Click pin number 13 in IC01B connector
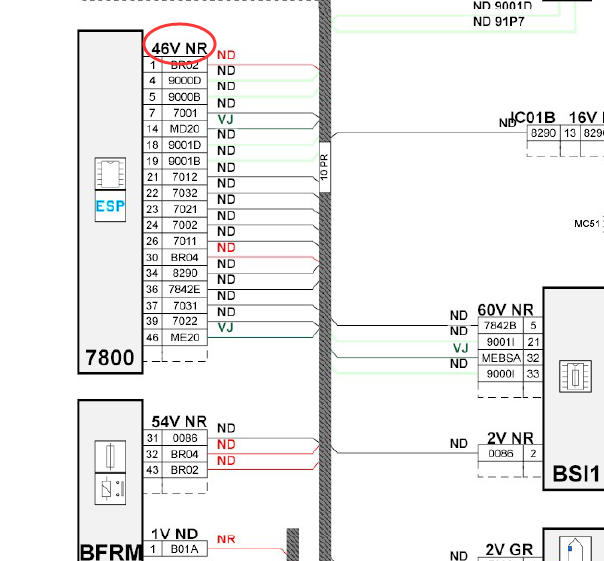This screenshot has width=604, height=561. (570, 133)
